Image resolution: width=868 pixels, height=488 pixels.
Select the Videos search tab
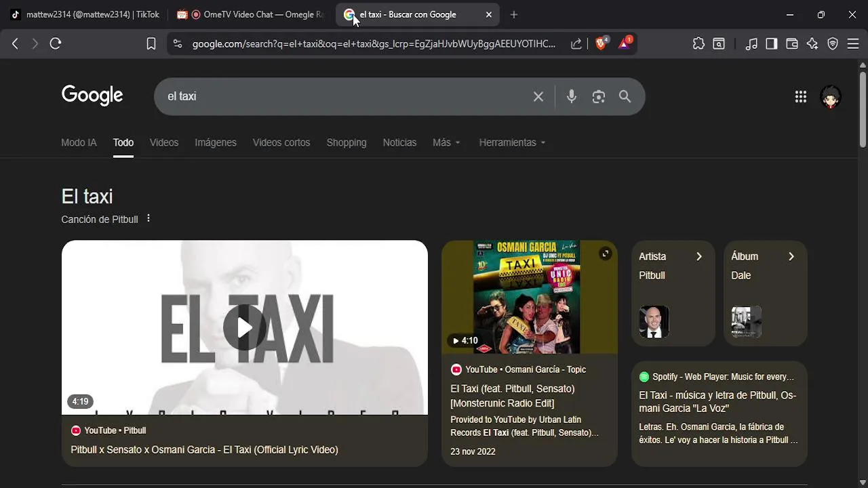pos(164,142)
